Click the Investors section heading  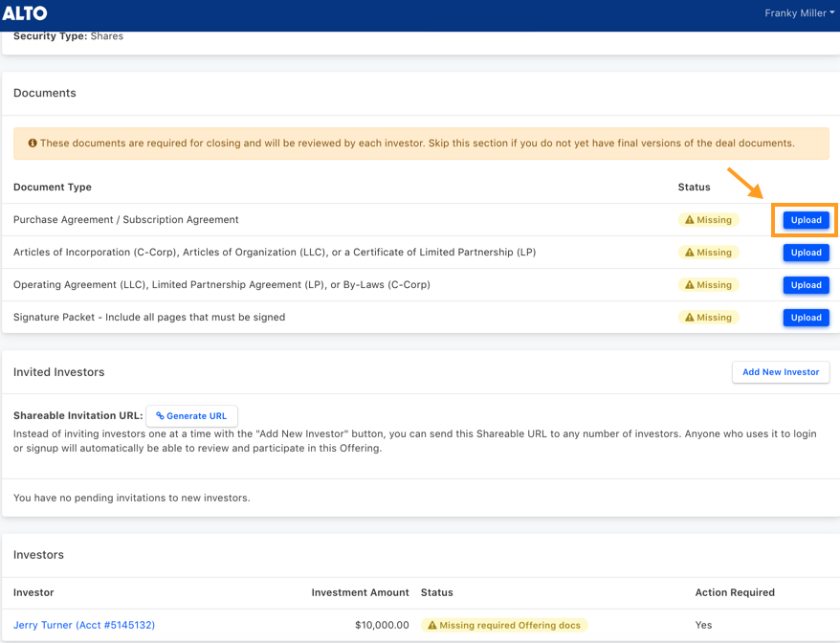click(38, 555)
